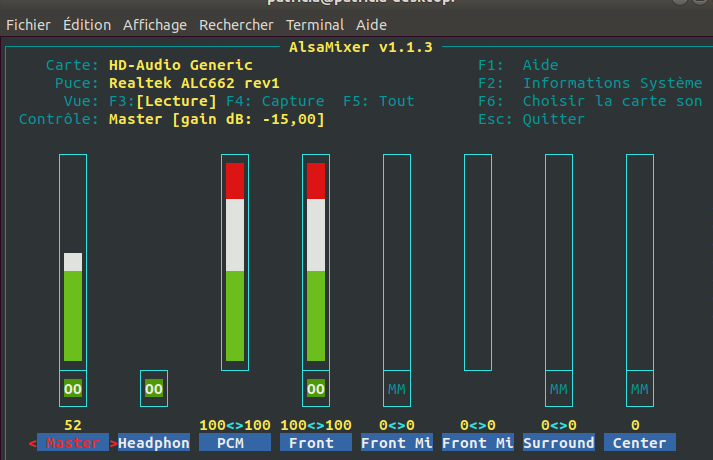
Task: Click F2: Informations Système entry
Action: [590, 83]
